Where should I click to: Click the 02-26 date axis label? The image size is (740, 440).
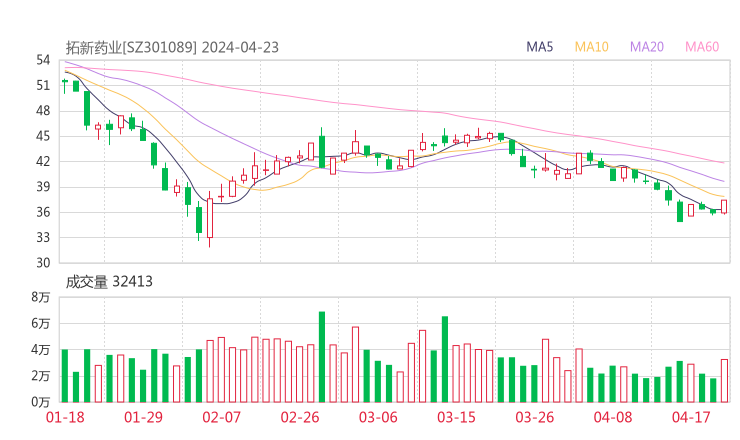(x=300, y=417)
